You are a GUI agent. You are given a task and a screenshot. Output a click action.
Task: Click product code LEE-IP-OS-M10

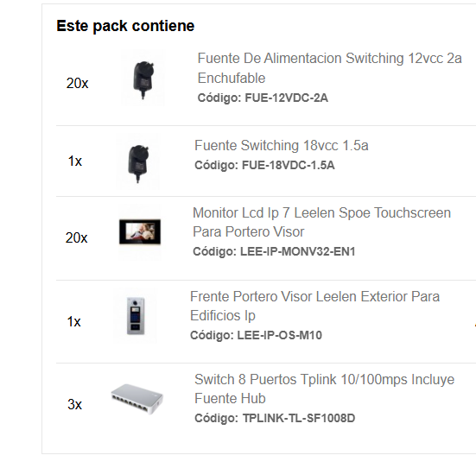tap(279, 335)
